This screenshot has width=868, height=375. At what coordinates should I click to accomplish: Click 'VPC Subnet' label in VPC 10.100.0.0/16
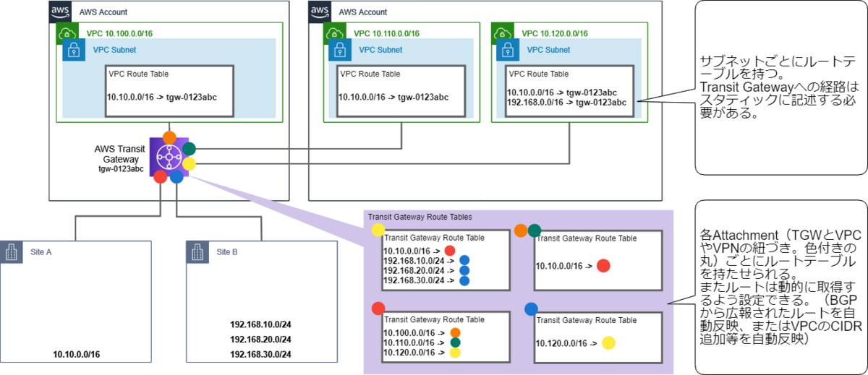[x=114, y=50]
